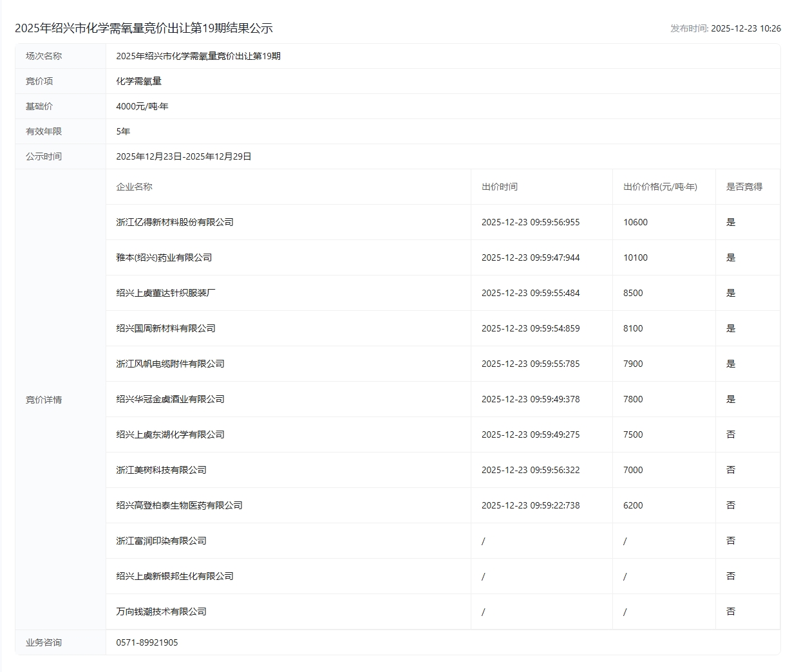The width and height of the screenshot is (792, 672).
Task: Click the publicity period date range
Action: pyautogui.click(x=184, y=156)
